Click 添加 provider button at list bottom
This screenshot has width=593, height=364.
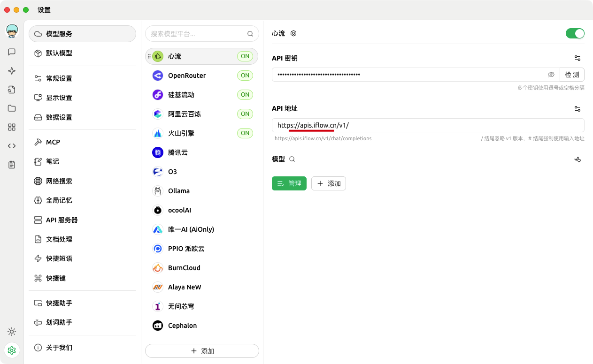[x=202, y=351]
